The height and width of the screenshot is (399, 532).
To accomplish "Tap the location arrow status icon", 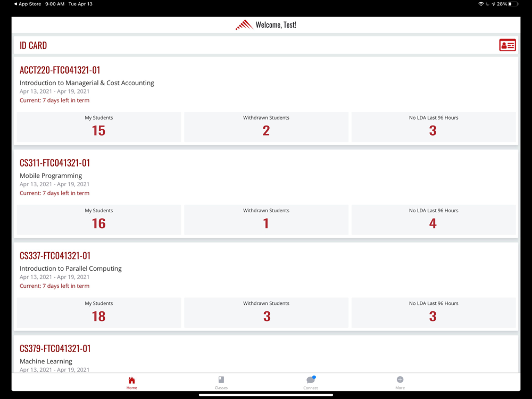I will coord(493,4).
